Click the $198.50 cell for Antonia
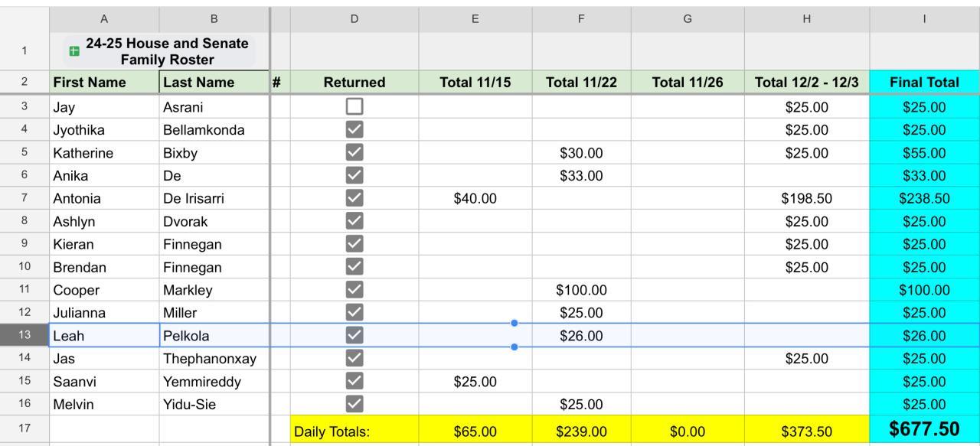 click(x=806, y=198)
